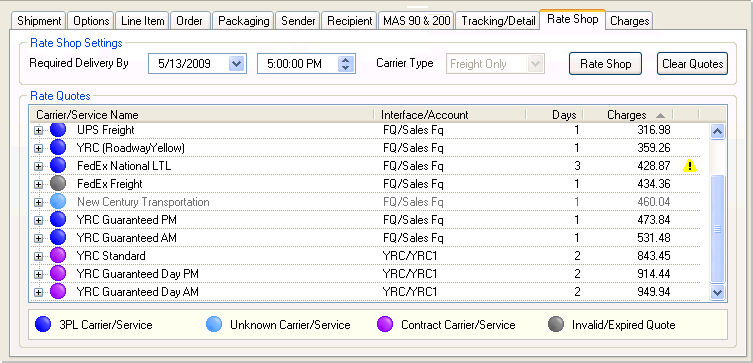753x363 pixels.
Task: Select the YRC Guaranteed AM quote row
Action: tap(367, 238)
